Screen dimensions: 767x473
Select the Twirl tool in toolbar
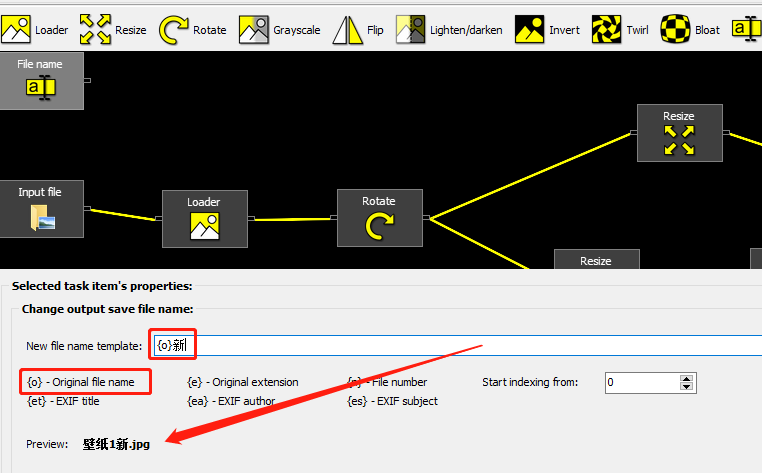(620, 30)
